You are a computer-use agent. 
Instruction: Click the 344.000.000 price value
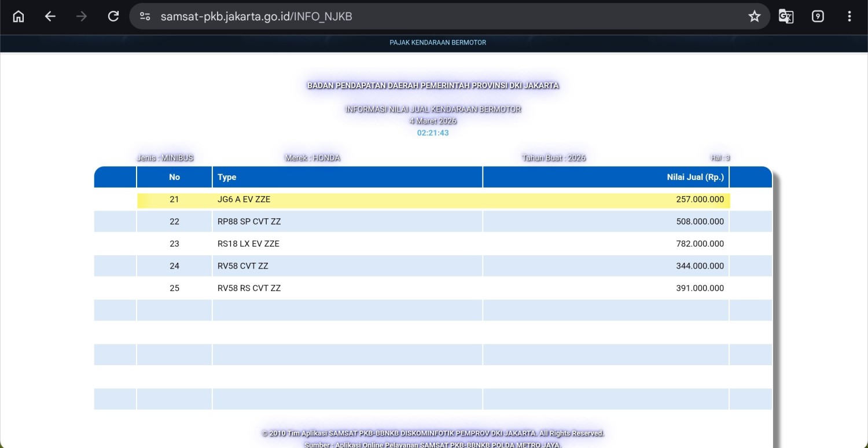tap(700, 266)
